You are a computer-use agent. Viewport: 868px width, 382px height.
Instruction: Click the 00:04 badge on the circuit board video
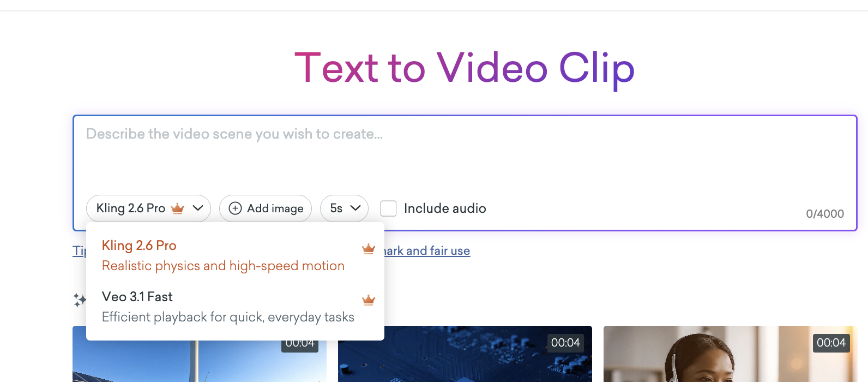pyautogui.click(x=565, y=343)
